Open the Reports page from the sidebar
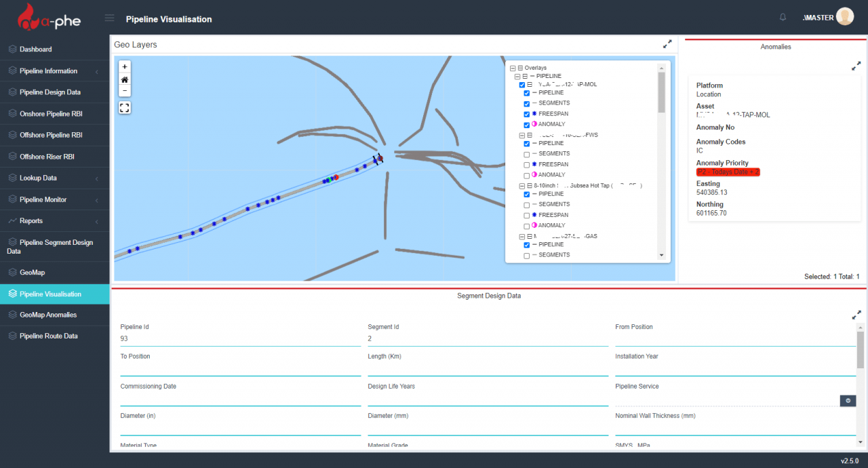Viewport: 868px width, 468px height. (x=32, y=220)
